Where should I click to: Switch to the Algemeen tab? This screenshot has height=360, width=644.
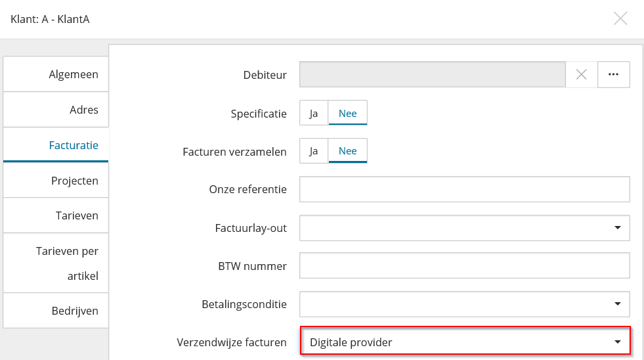(x=56, y=74)
